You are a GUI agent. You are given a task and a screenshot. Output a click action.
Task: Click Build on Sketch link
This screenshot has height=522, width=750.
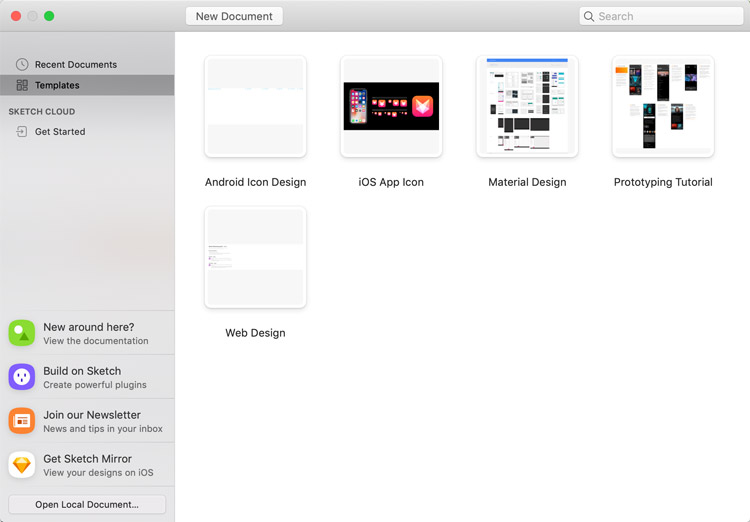(x=82, y=371)
